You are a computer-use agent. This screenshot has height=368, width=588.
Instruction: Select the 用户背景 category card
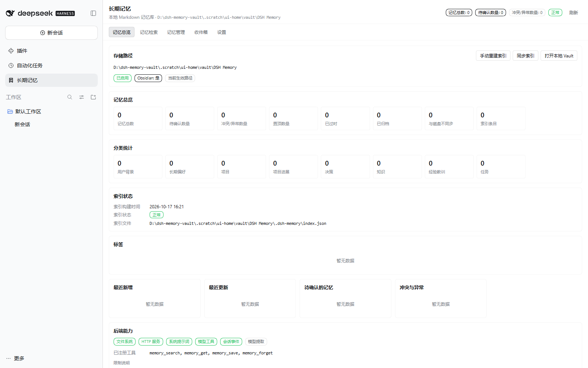138,167
